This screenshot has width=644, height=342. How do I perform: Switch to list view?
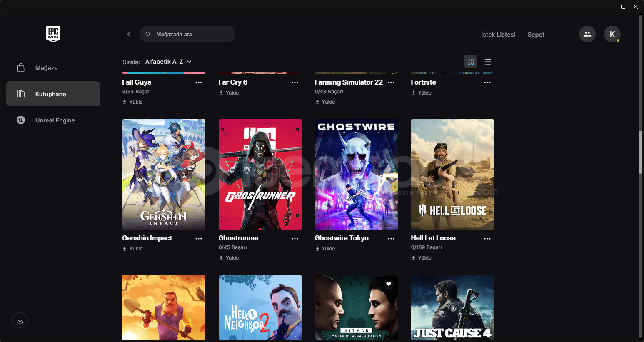click(487, 62)
